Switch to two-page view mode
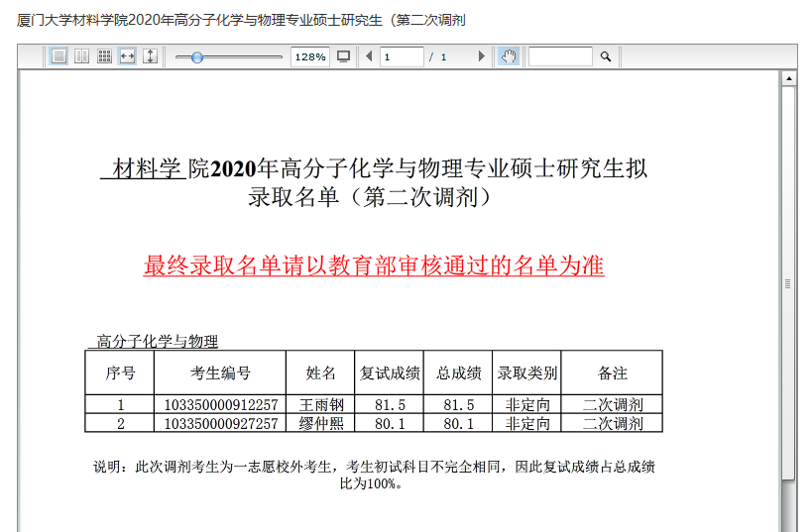812x532 pixels. tap(81, 56)
